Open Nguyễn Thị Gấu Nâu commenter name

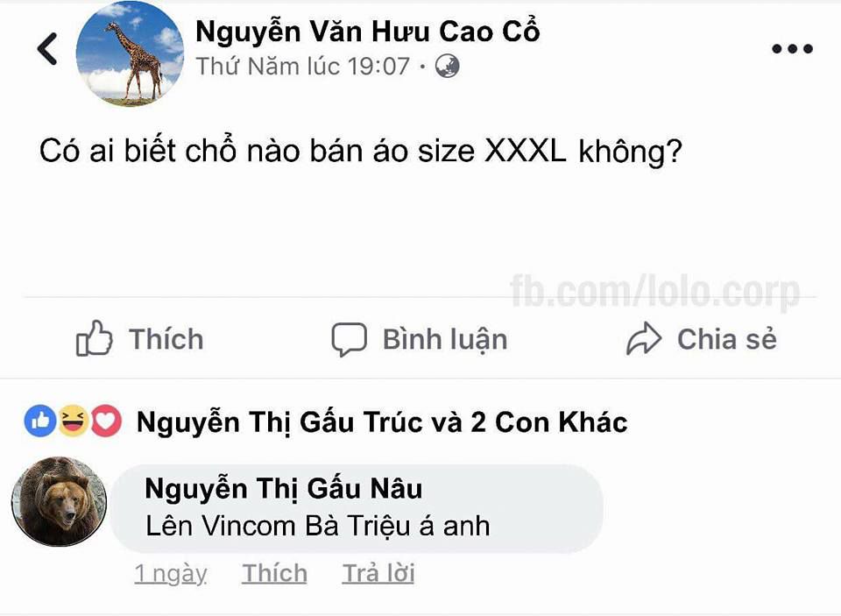pos(284,489)
